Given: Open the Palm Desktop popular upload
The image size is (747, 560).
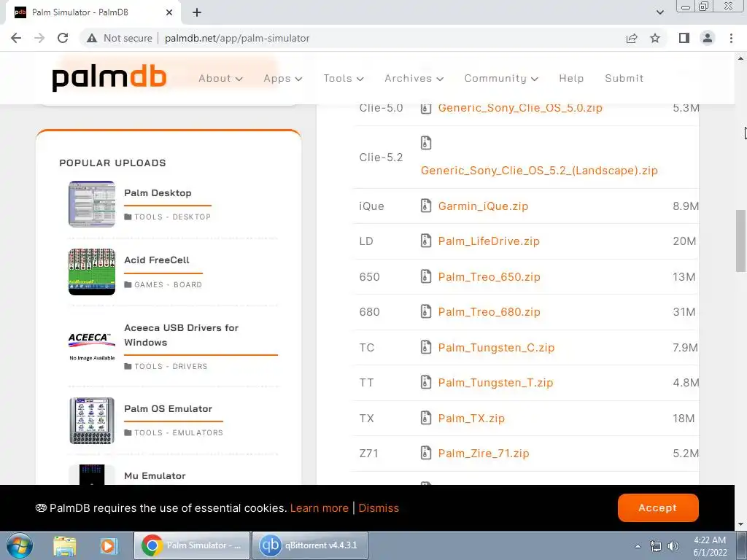Looking at the screenshot, I should (x=158, y=192).
